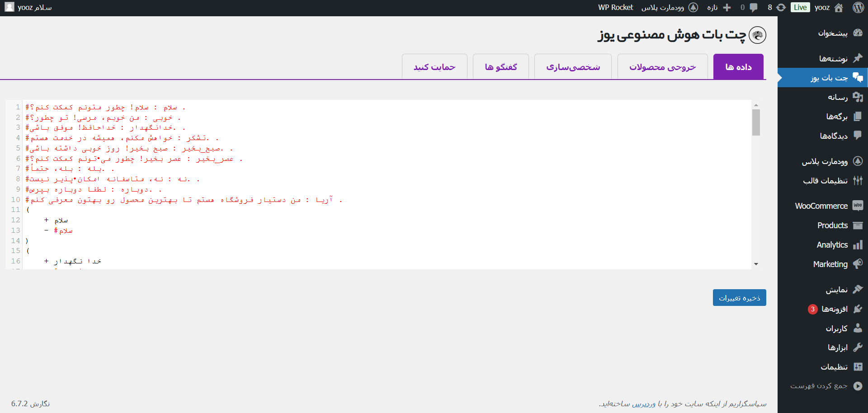Click the plus icon for تازه
The image size is (868, 413).
coord(727,7)
